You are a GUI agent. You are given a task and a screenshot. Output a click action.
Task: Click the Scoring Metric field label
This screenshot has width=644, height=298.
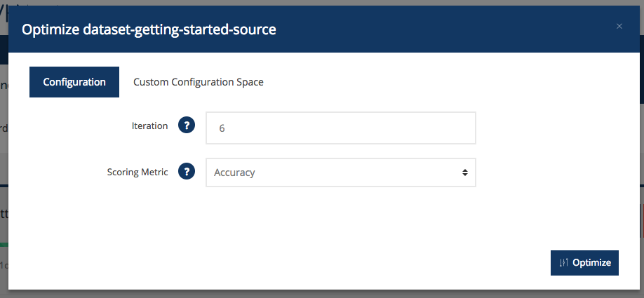(137, 171)
